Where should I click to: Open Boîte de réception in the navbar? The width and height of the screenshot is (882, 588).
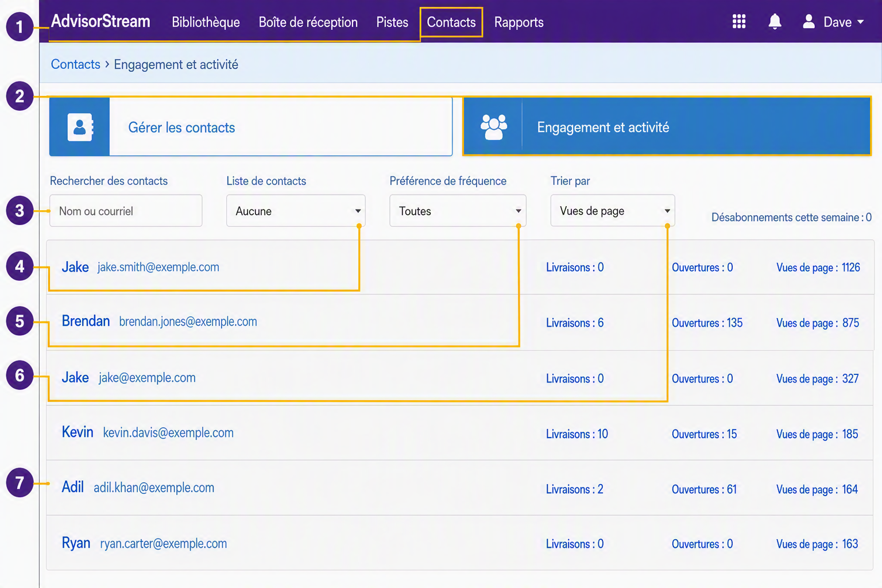tap(308, 22)
